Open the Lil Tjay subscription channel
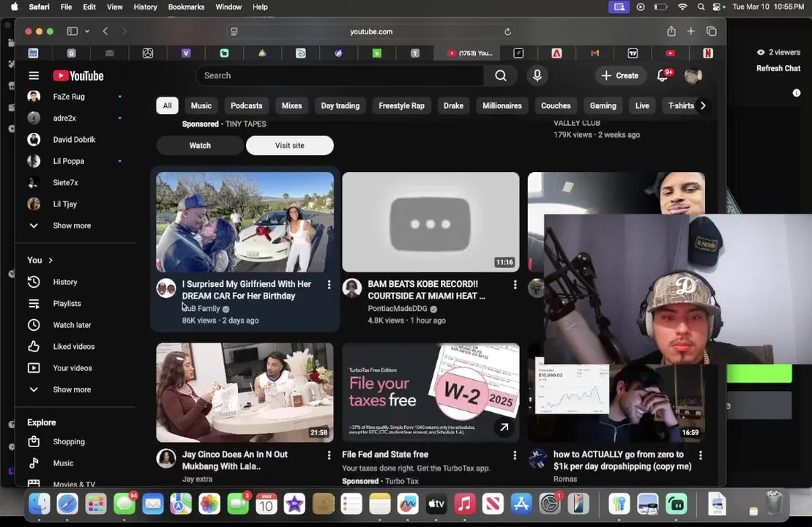 point(64,204)
